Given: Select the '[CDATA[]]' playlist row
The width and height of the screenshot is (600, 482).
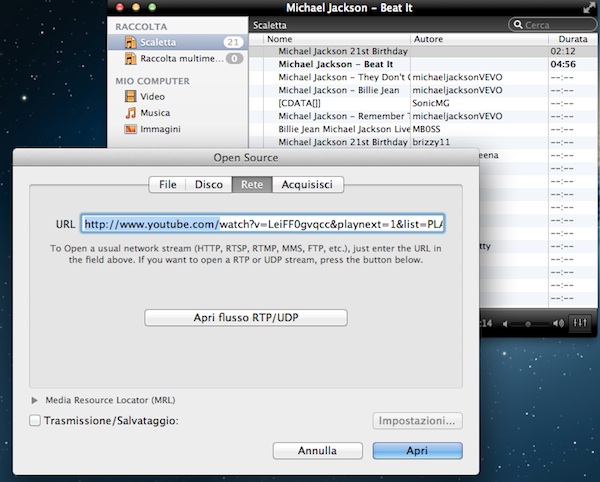Looking at the screenshot, I should [423, 103].
